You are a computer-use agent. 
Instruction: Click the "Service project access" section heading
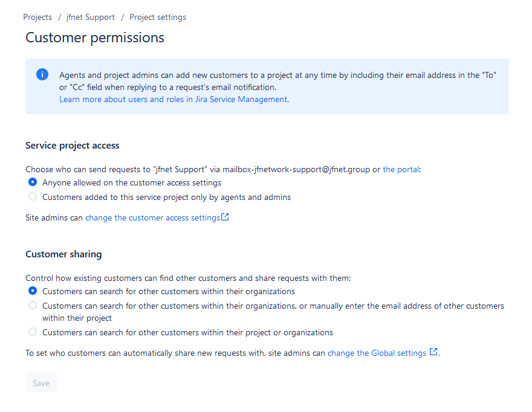pos(72,145)
